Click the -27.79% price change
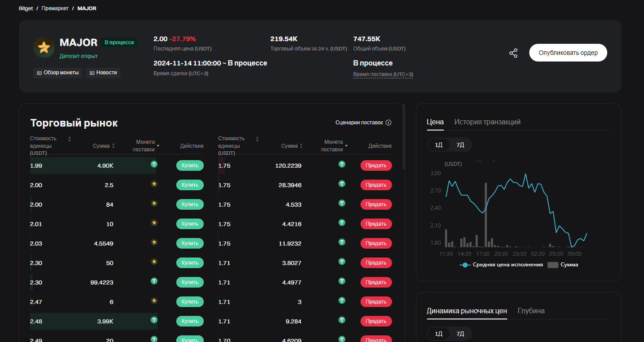 coord(182,39)
